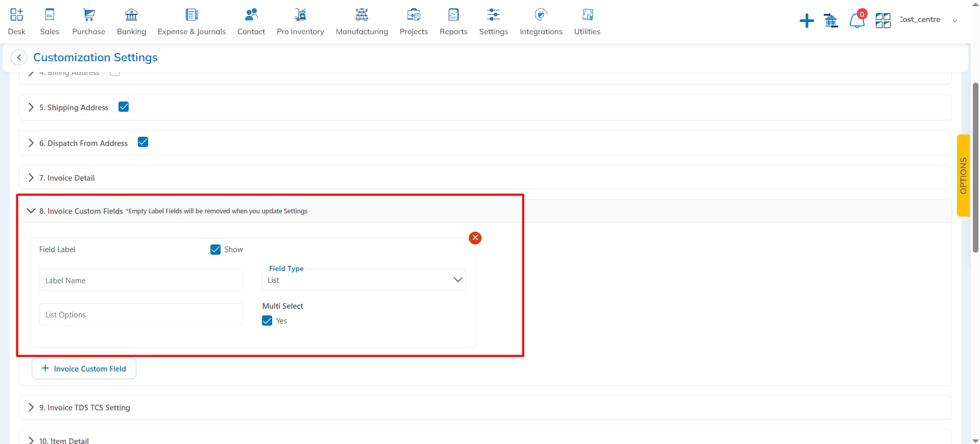Click the Banking icon in navigation

point(131,15)
